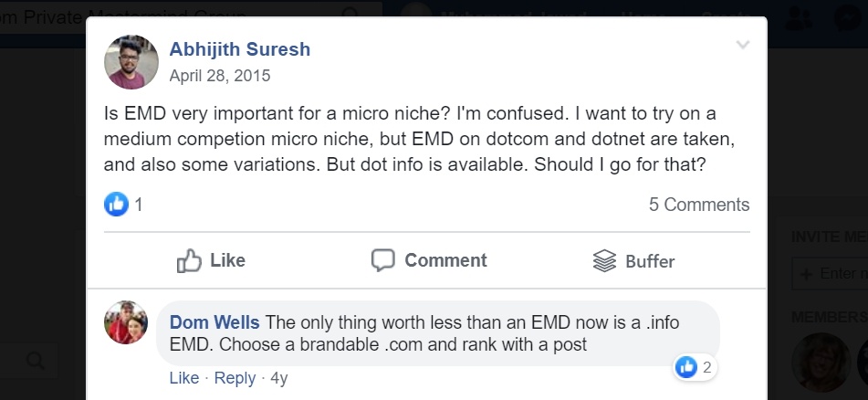Viewport: 868px width, 400px height.
Task: Click the Comment speech bubble icon
Action: pos(383,260)
